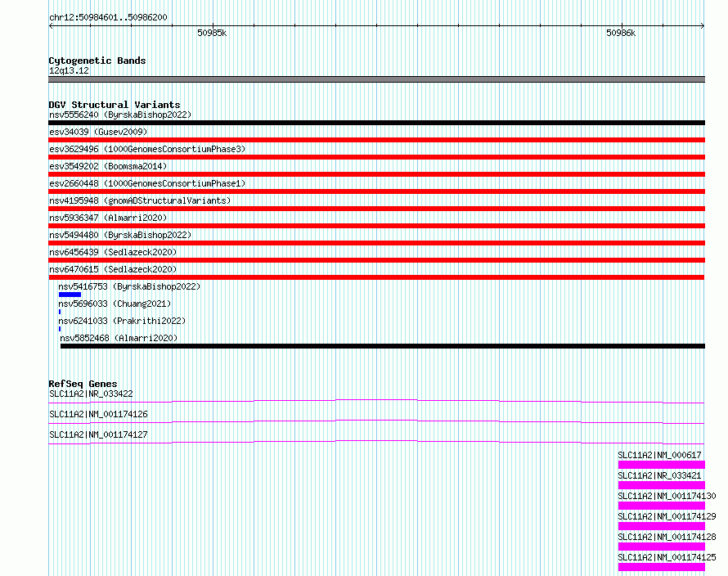Click the red bar under nsv6456439
The width and height of the screenshot is (728, 576).
(376, 260)
